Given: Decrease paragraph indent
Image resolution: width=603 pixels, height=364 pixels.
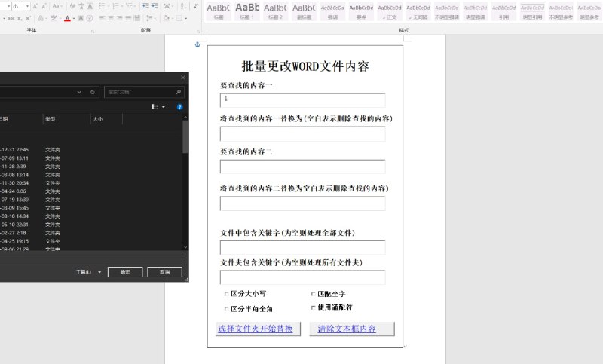Looking at the screenshot, I should tap(145, 6).
